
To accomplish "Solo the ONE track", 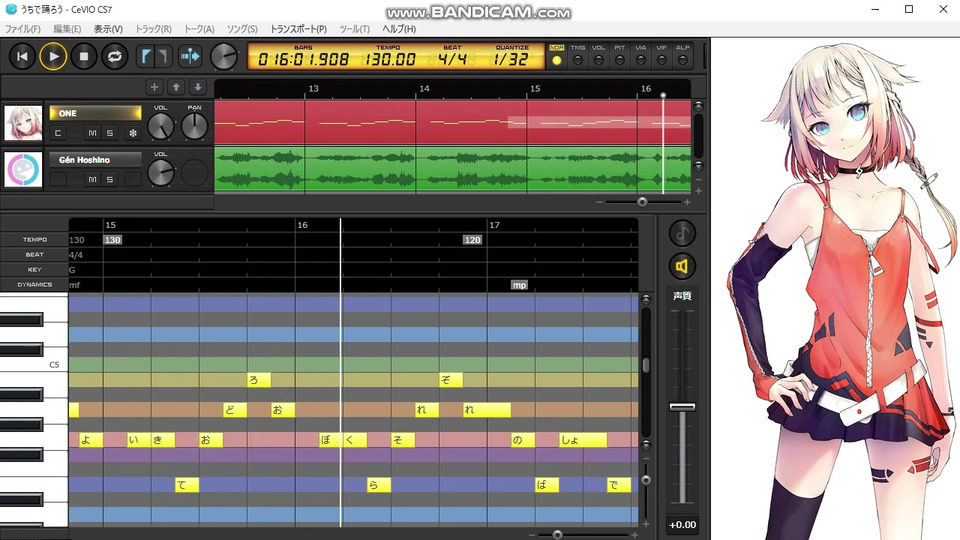I will tap(110, 133).
